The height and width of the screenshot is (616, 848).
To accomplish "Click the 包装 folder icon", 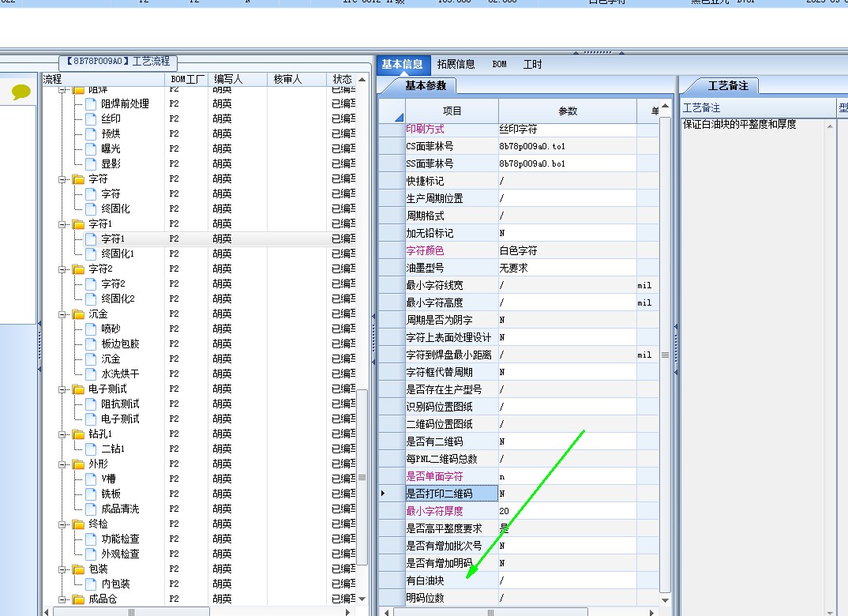I will [x=78, y=569].
